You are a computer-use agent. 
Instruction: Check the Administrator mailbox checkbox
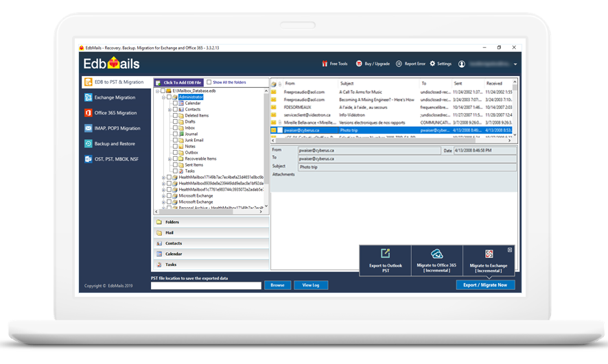pos(169,97)
